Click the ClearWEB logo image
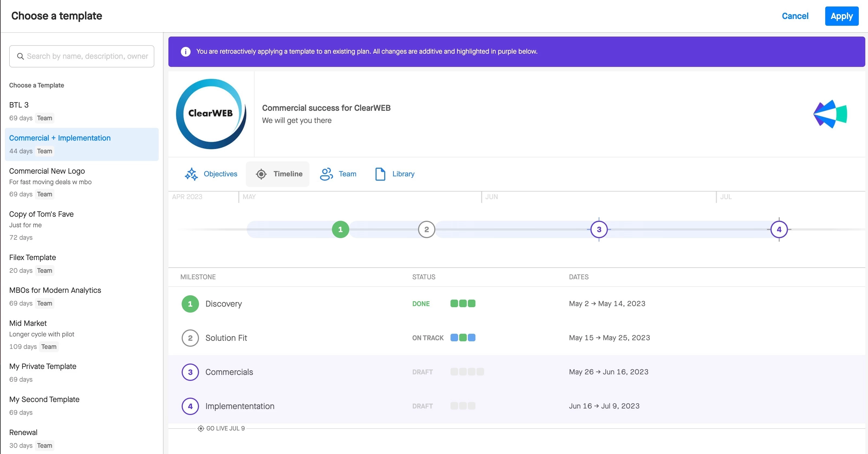 211,114
